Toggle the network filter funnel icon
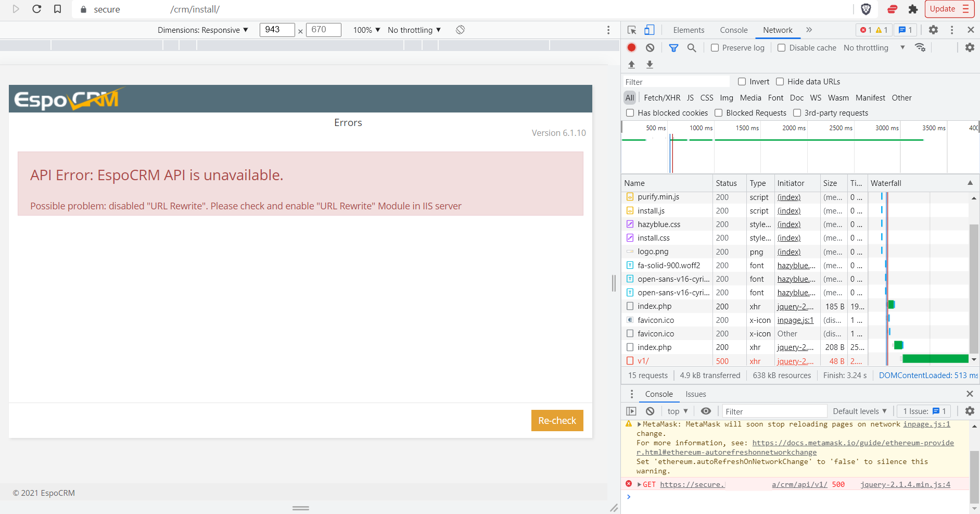The width and height of the screenshot is (980, 514). 673,47
